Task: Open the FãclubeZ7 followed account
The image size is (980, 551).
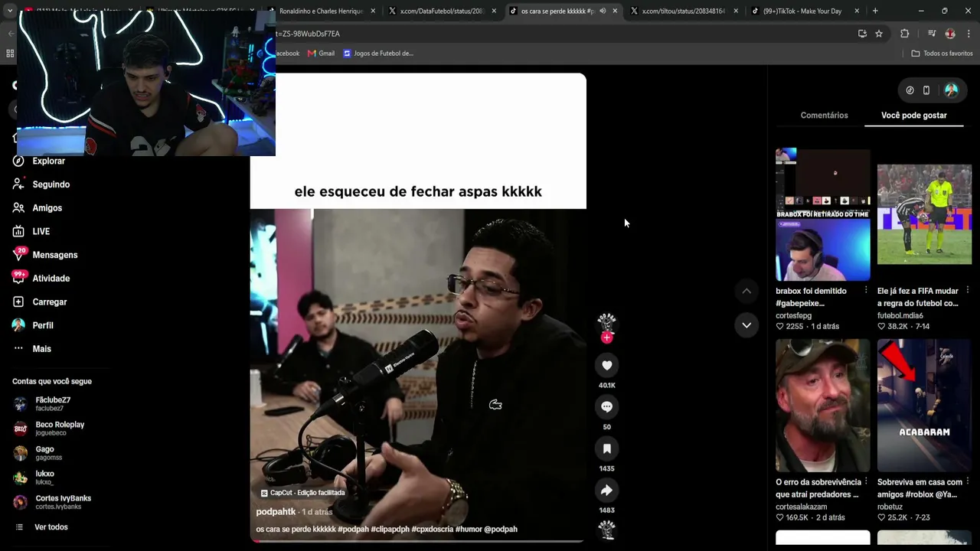Action: click(x=53, y=404)
